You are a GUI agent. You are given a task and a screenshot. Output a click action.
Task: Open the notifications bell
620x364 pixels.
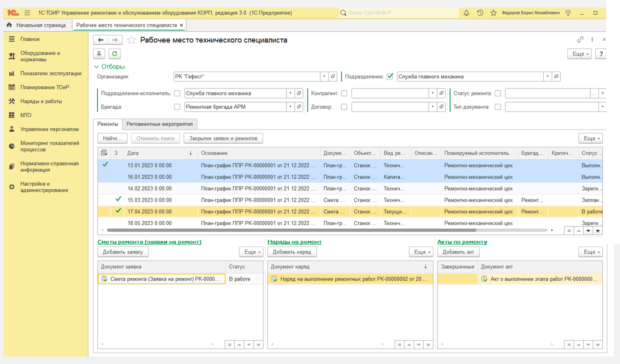(466, 13)
